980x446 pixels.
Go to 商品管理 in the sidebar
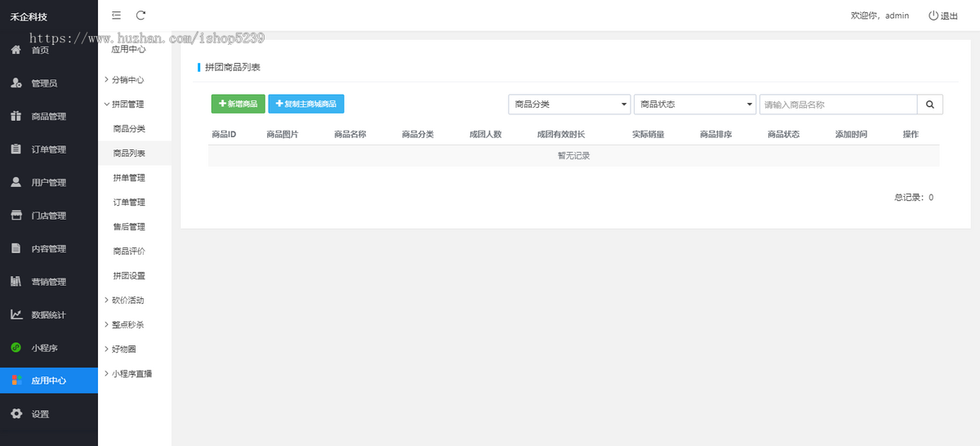coord(49,116)
